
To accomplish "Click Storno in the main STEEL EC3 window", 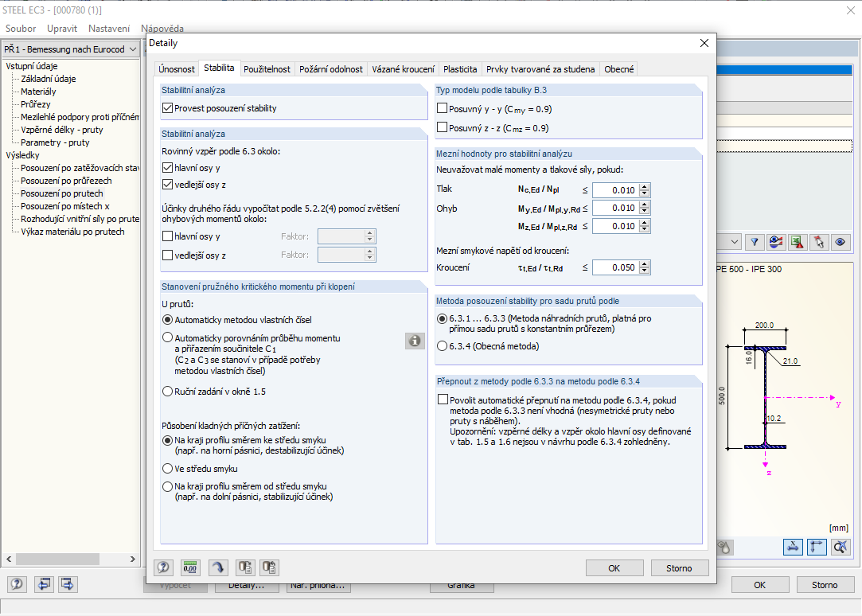I will tap(825, 585).
